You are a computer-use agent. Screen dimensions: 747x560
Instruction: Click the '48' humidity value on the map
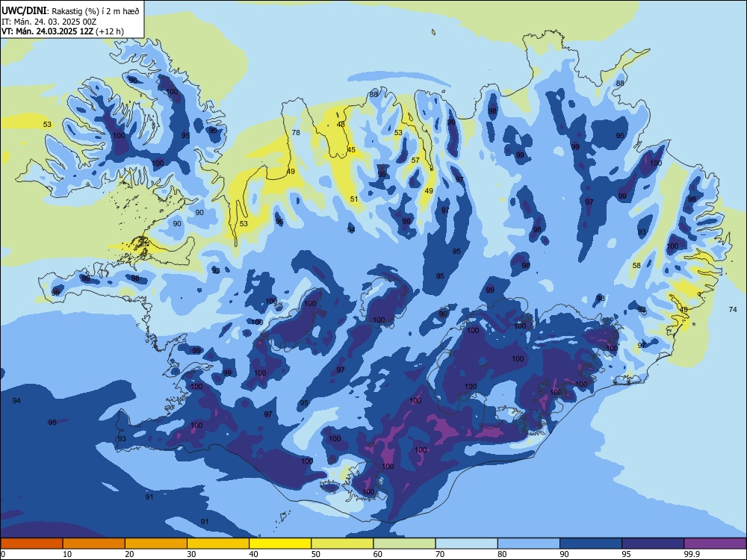point(341,124)
